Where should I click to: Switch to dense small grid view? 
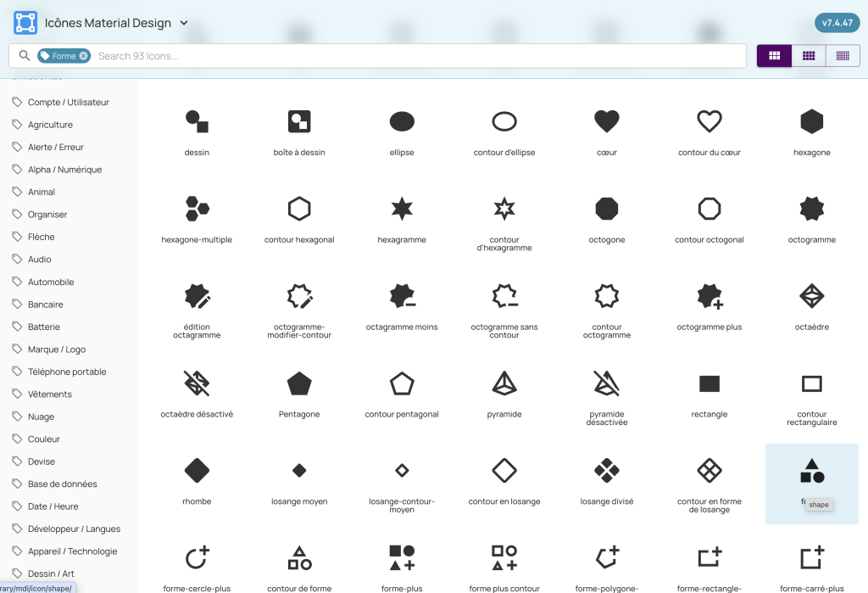click(843, 56)
